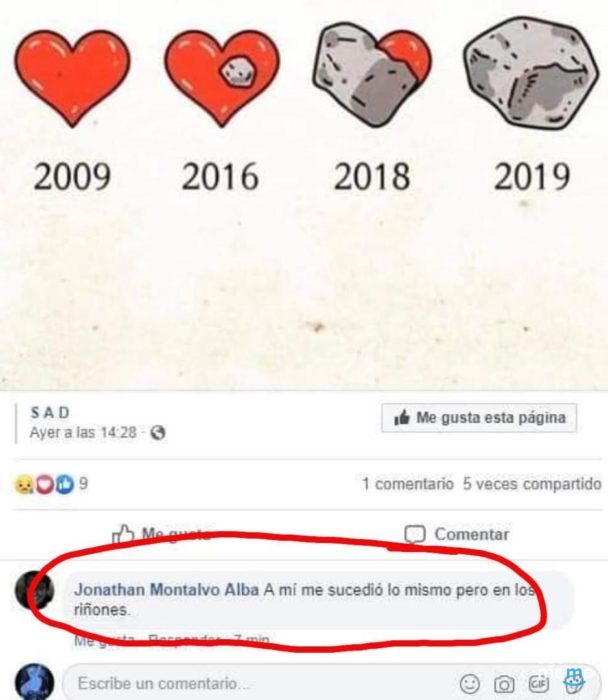Click the reactions count number 9
Image resolution: width=608 pixels, height=700 pixels.
click(83, 484)
